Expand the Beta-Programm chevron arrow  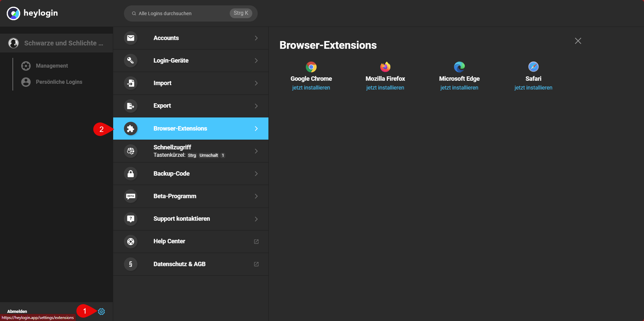click(256, 196)
